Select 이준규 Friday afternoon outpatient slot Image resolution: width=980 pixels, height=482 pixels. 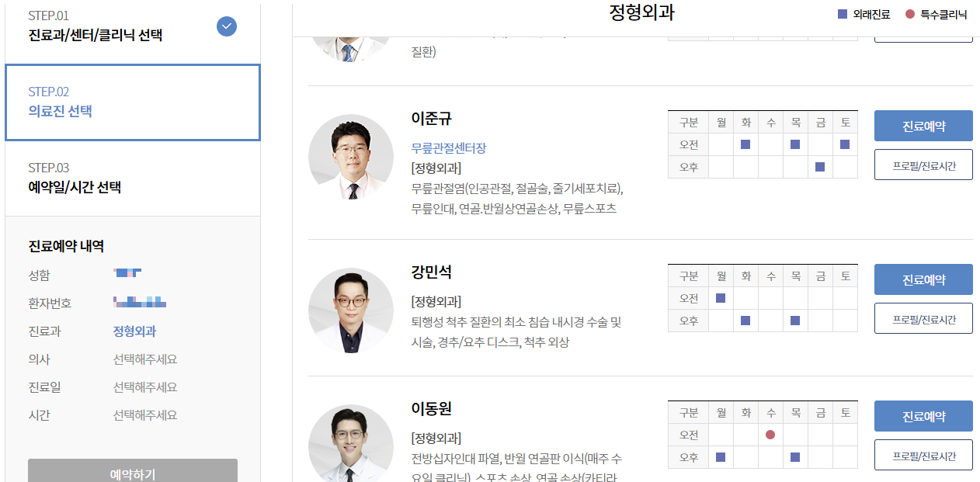820,167
